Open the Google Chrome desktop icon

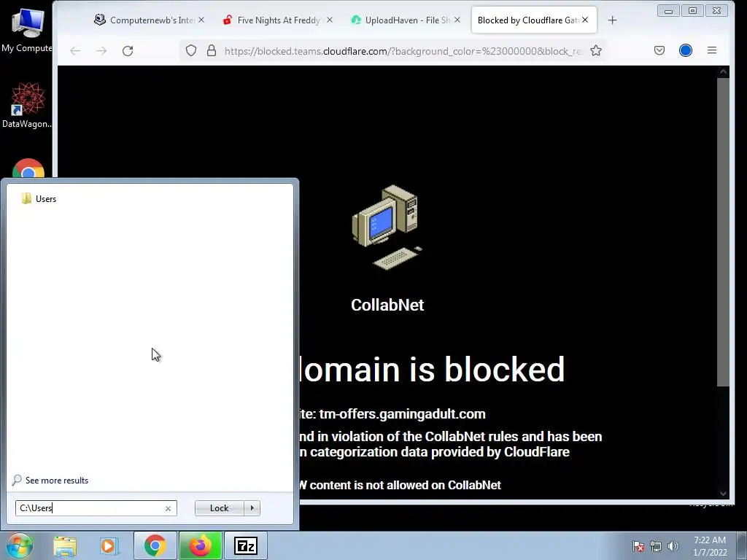coord(28,168)
